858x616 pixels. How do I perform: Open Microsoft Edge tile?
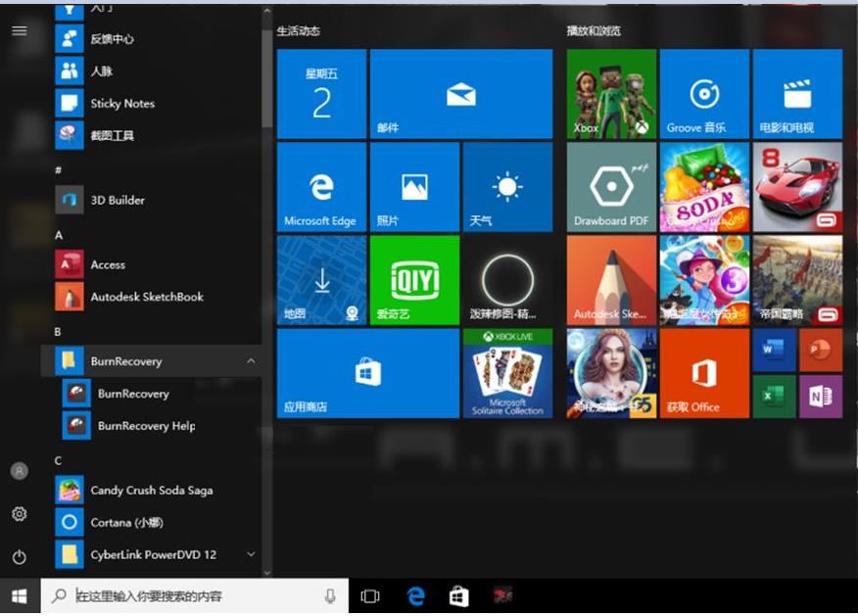pyautogui.click(x=320, y=187)
